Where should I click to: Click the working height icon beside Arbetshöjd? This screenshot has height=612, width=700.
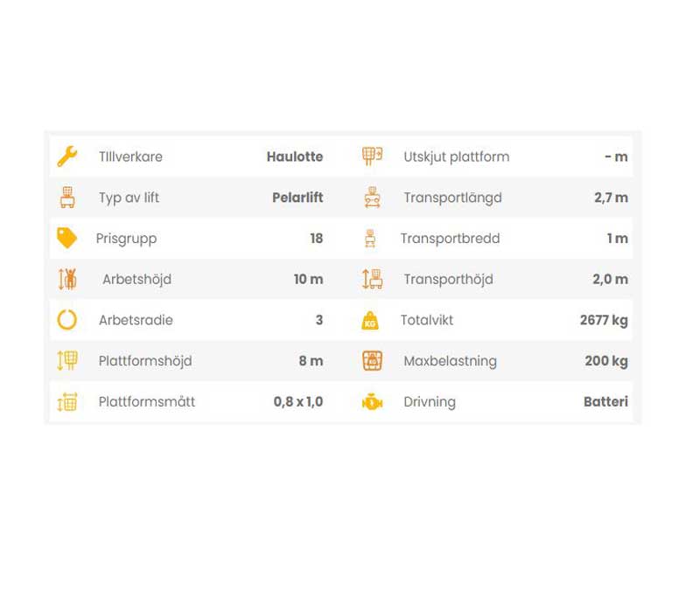point(66,279)
